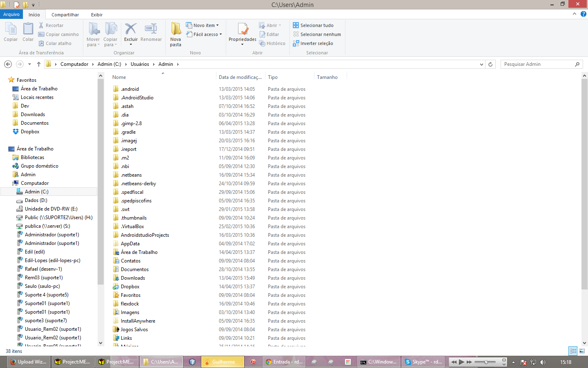
Task: Open the Compartilhar tab
Action: point(65,15)
